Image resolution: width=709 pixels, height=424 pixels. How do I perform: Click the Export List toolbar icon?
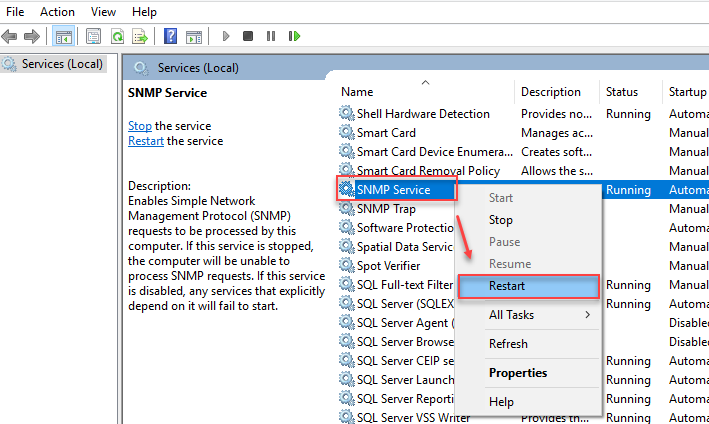[140, 37]
